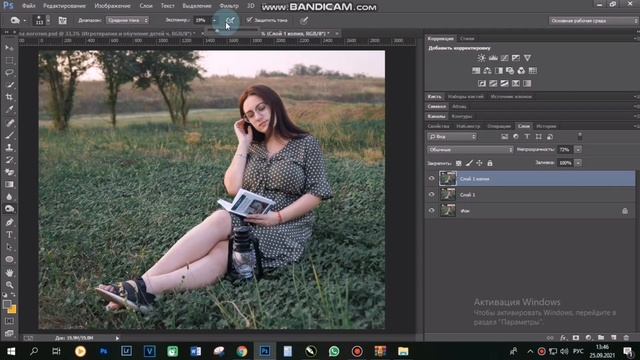Hide the 'Слой 1 копия' layer
Image resolution: width=640 pixels, height=360 pixels.
coord(431,178)
